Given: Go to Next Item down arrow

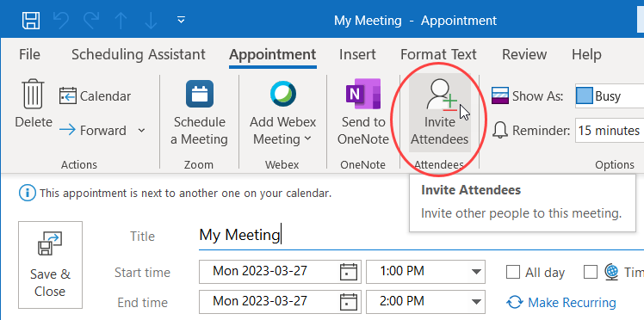Looking at the screenshot, I should point(151,20).
